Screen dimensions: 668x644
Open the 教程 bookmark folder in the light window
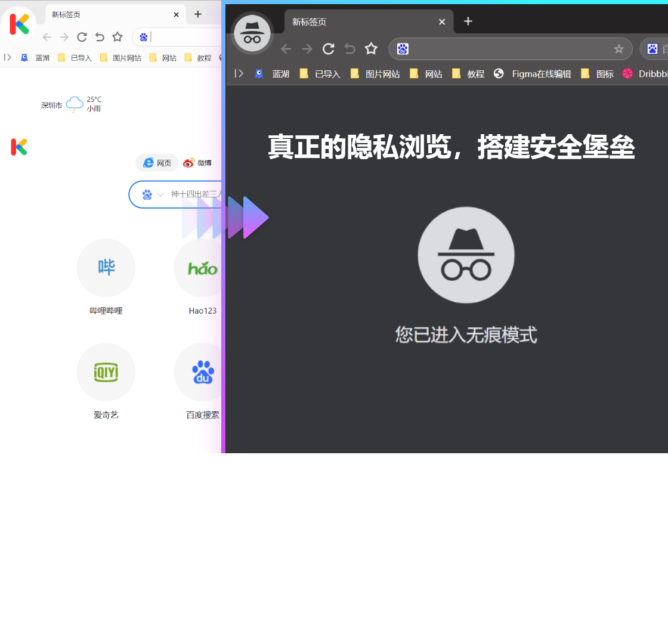click(x=198, y=58)
